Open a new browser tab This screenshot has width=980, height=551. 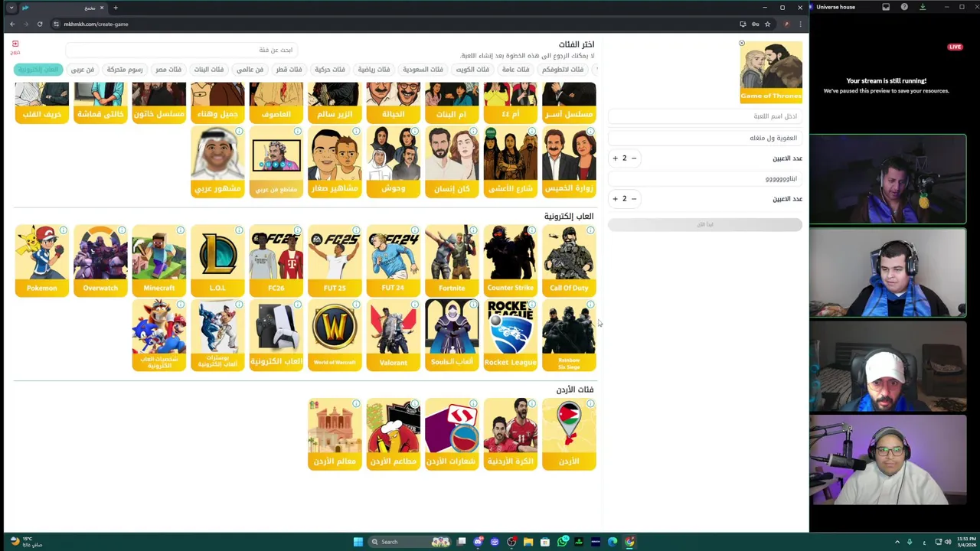point(116,8)
